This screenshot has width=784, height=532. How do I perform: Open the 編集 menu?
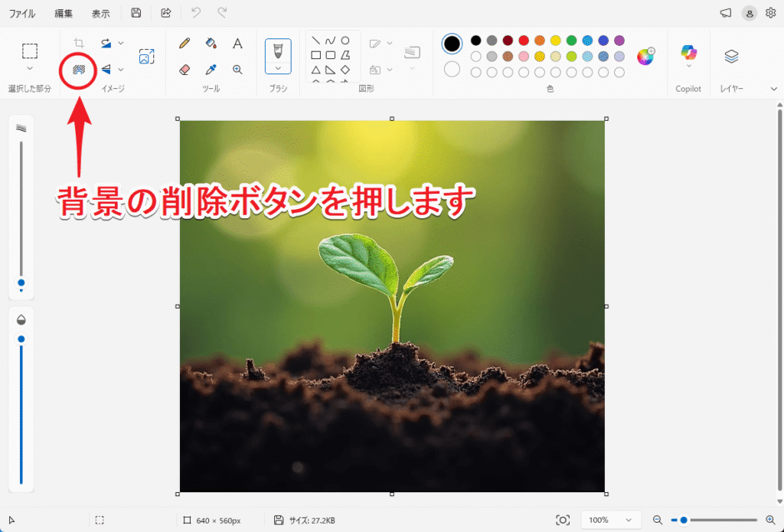pos(64,14)
